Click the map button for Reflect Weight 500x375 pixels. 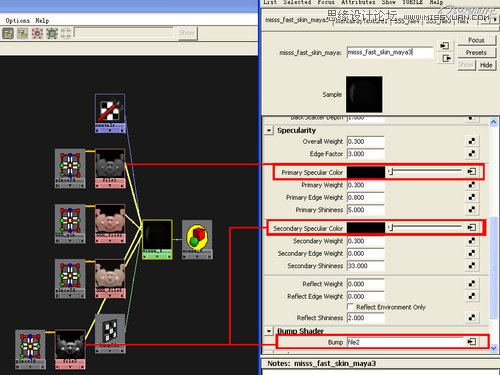pyautogui.click(x=472, y=283)
